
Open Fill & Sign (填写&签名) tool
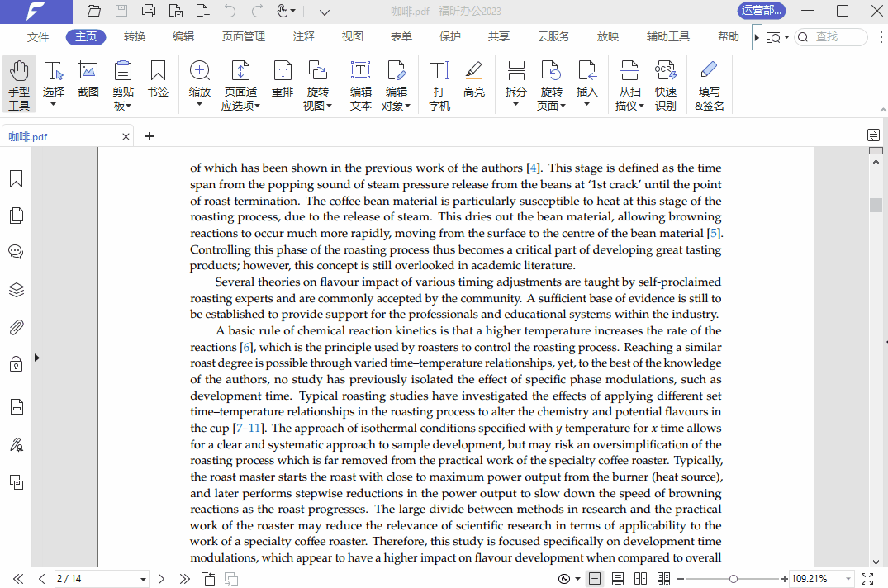(x=709, y=84)
